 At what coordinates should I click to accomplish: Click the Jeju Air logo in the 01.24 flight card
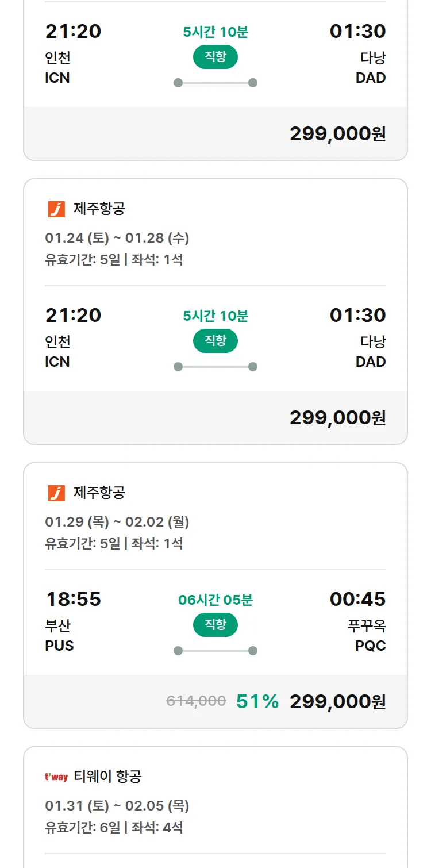pyautogui.click(x=56, y=209)
